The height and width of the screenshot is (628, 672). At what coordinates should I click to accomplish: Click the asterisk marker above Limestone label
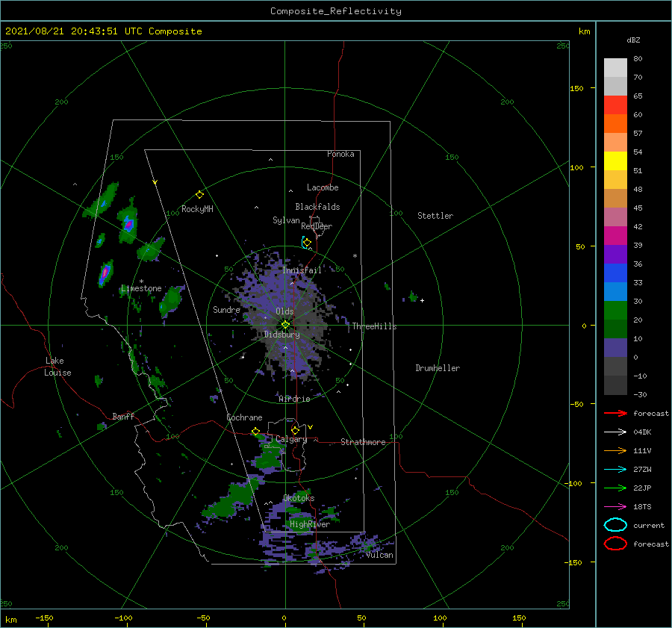(x=141, y=282)
